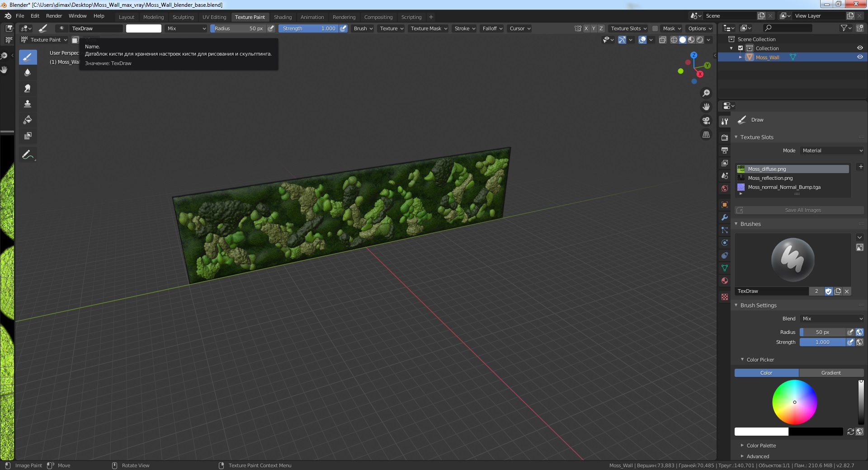
Task: Toggle Collection exclude checkbox in outliner
Action: point(741,48)
